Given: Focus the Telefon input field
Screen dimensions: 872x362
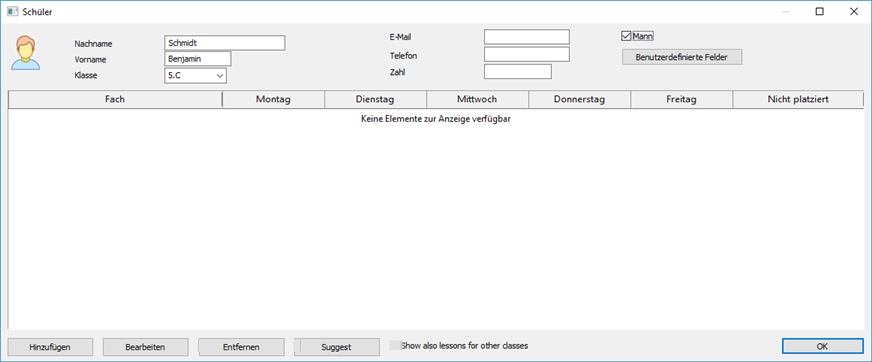Looking at the screenshot, I should [527, 54].
